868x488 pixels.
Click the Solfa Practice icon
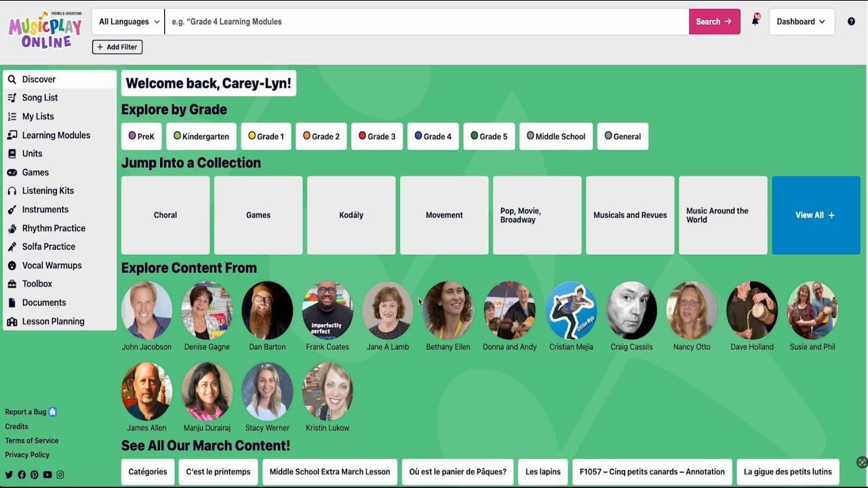tap(12, 247)
